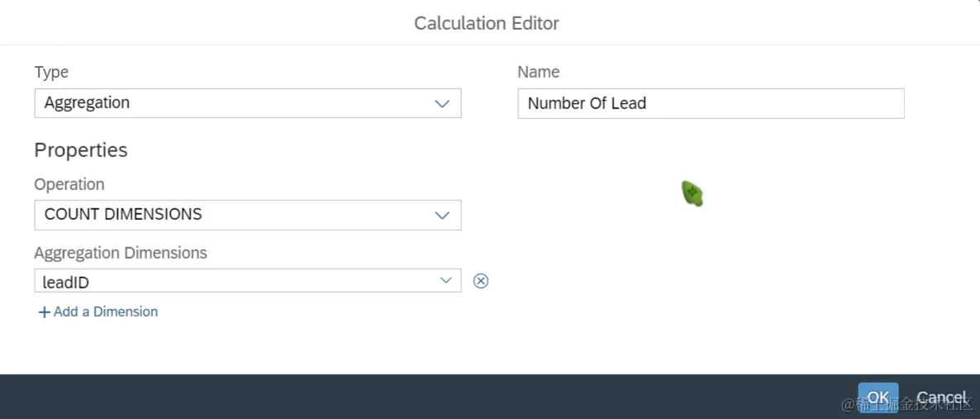
Task: Click the Operation field label
Action: pyautogui.click(x=69, y=184)
